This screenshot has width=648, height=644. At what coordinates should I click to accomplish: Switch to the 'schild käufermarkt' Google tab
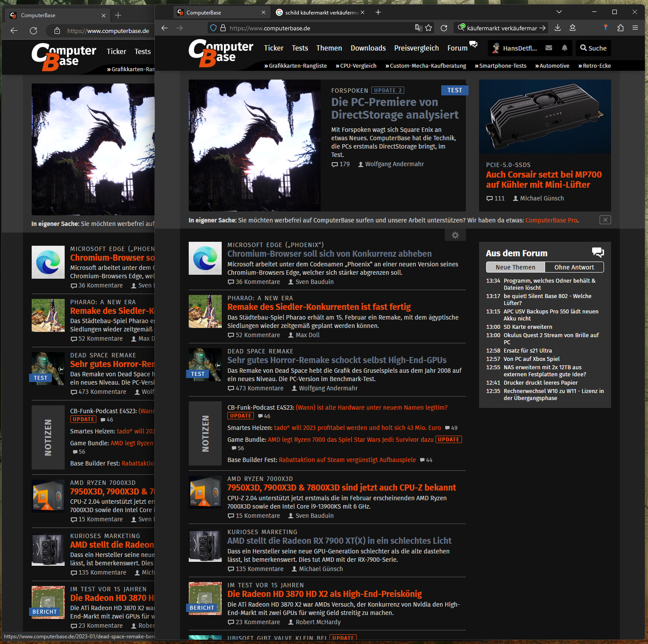tap(320, 12)
